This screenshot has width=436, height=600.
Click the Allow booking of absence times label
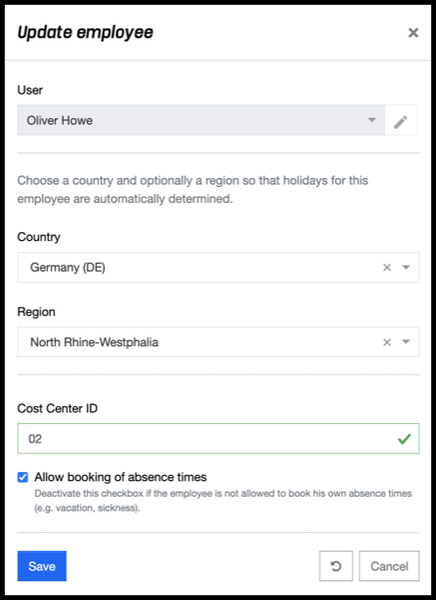(x=121, y=477)
